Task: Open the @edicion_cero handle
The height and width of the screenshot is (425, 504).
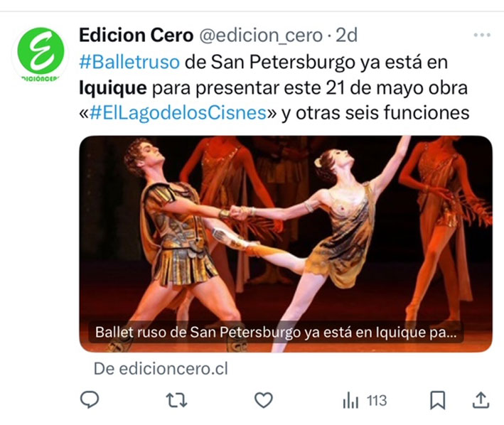Action: (x=261, y=36)
